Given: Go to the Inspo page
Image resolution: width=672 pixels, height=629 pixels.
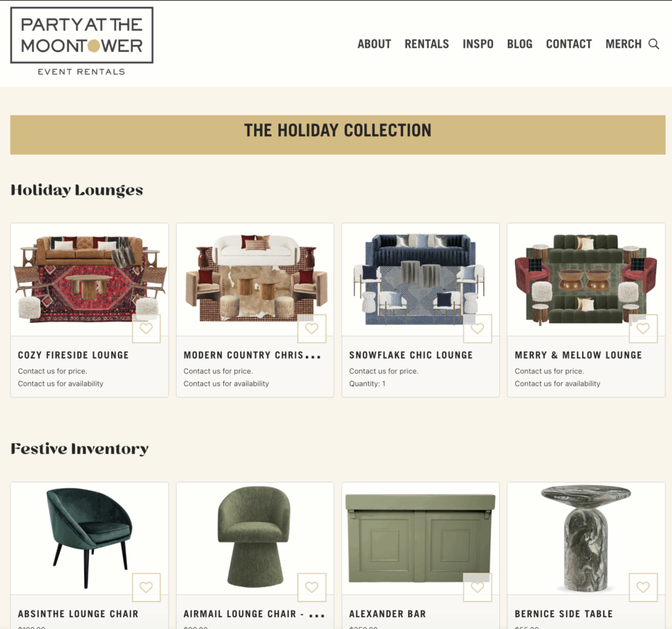Looking at the screenshot, I should tap(478, 44).
